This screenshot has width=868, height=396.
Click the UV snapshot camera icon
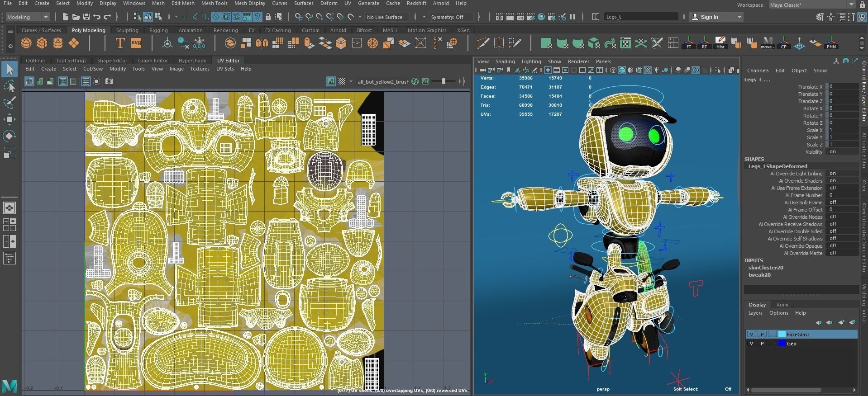(x=109, y=81)
